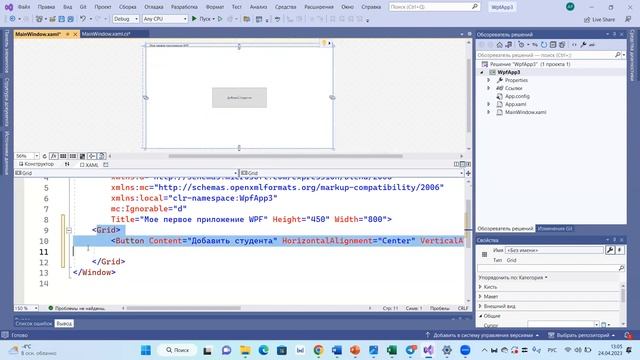
Task: Expand the Properties node
Action: pos(489,80)
